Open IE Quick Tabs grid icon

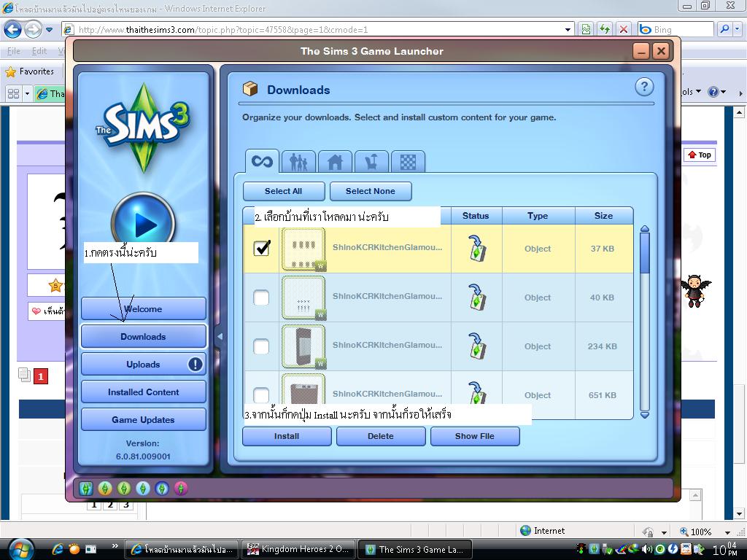coord(13,93)
